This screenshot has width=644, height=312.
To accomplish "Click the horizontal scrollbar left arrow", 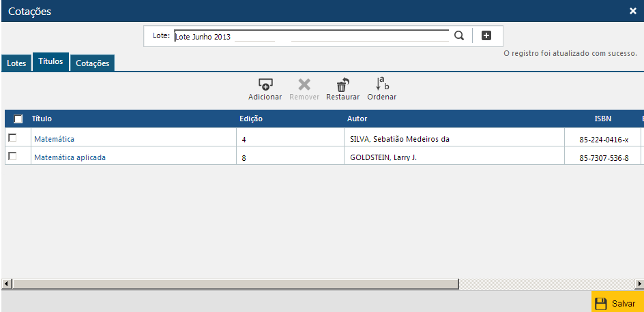I will [x=6, y=283].
